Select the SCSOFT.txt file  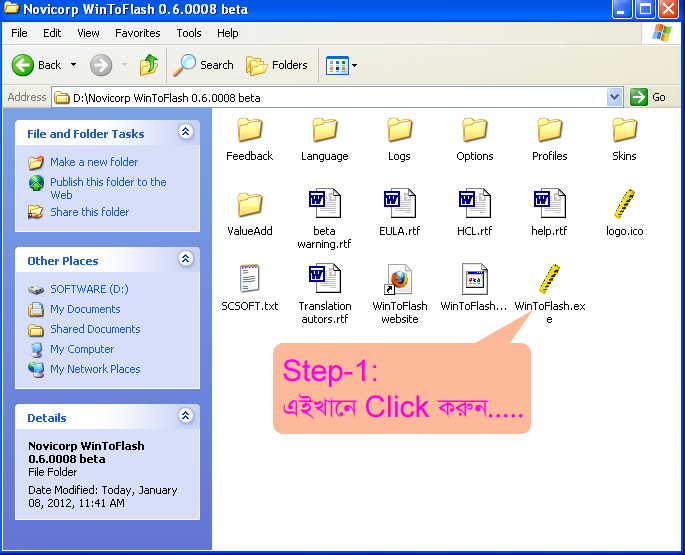(x=249, y=288)
